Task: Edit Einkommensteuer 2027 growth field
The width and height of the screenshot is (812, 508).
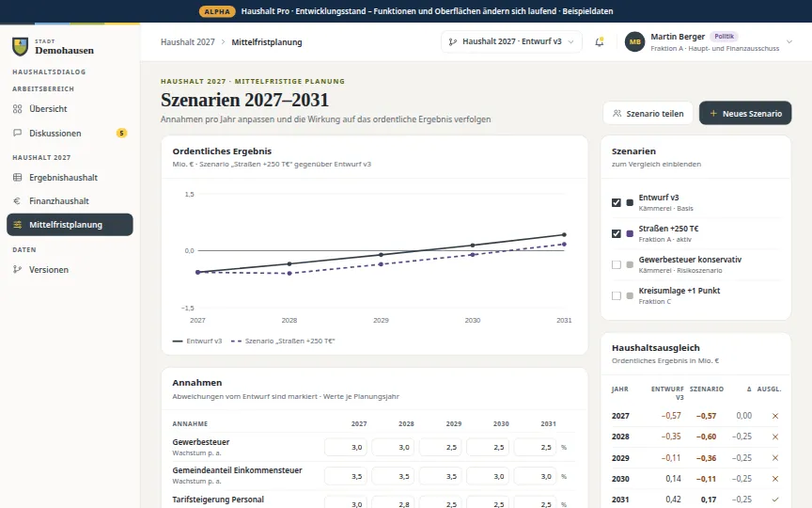Action: [x=346, y=476]
